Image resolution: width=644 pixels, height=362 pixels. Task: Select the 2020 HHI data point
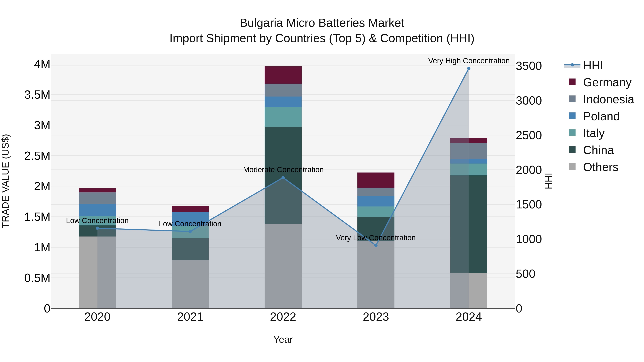[x=97, y=228]
